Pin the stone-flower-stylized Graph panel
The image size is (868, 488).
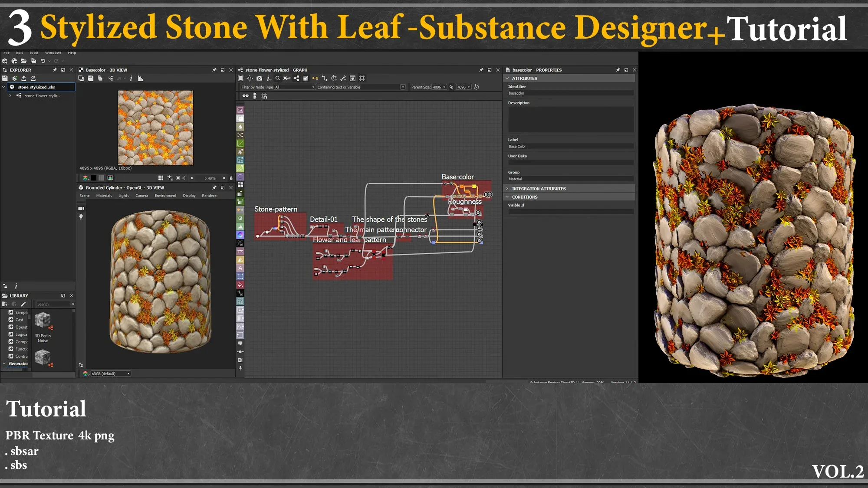pos(481,70)
